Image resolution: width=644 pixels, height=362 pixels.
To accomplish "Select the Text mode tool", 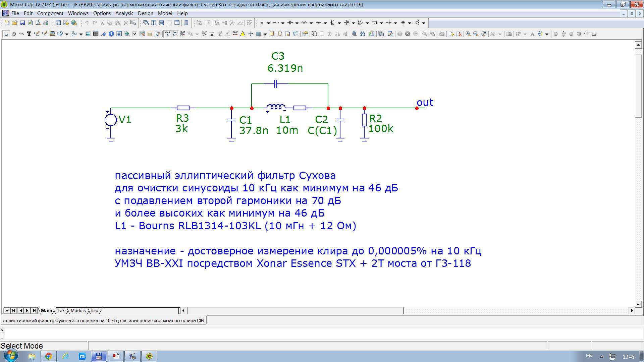I will coord(29,34).
